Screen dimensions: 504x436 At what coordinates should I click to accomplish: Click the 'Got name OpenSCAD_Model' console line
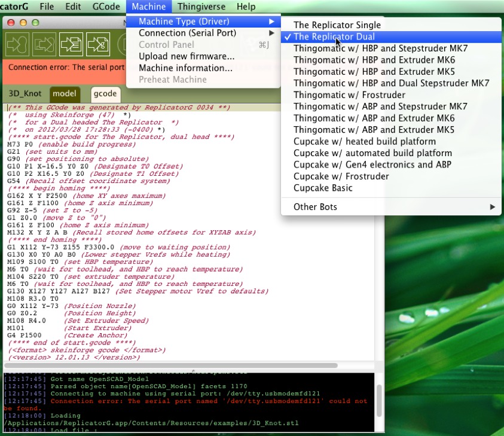(76, 379)
